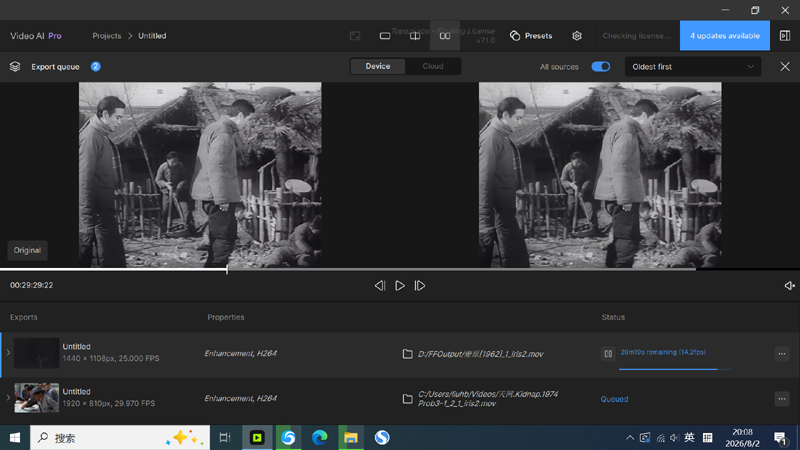Open the volume control in system tray

coord(674,438)
